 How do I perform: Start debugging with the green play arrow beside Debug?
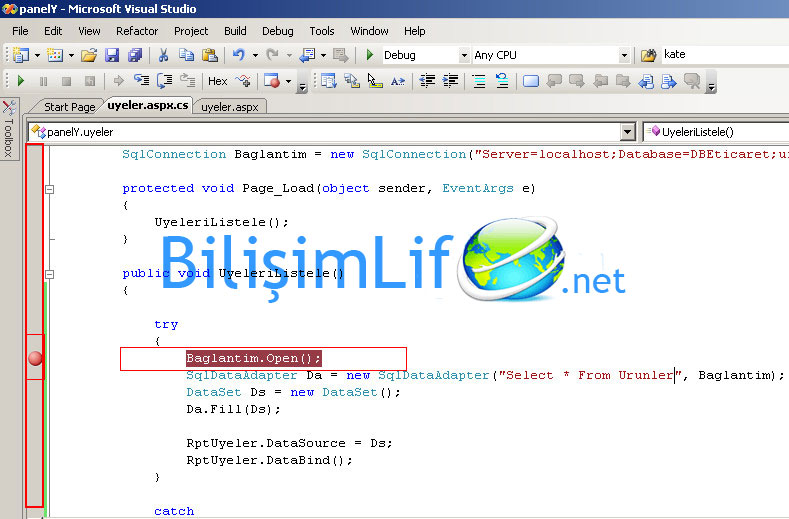pos(370,55)
